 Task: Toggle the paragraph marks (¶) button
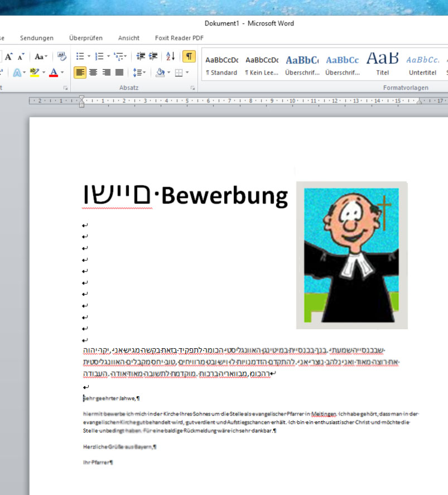[189, 56]
